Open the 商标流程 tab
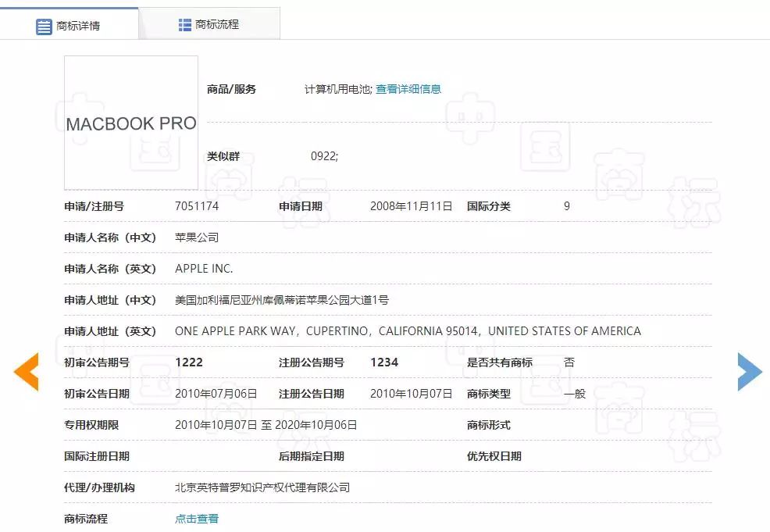This screenshot has width=770, height=532. [x=210, y=23]
